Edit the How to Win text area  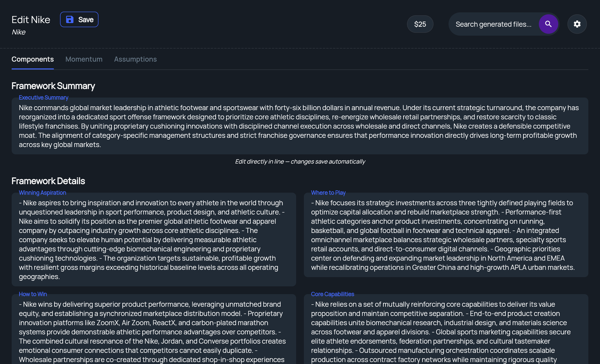(154, 329)
